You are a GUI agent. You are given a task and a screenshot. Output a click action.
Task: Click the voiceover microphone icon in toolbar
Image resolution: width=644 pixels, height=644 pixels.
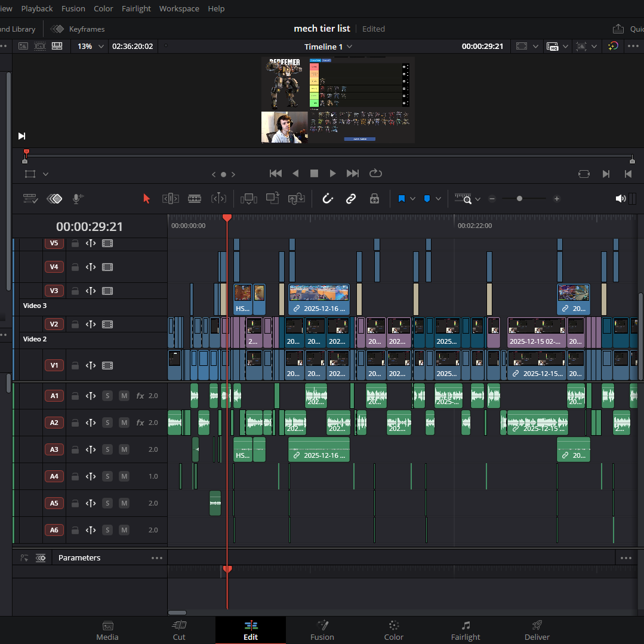pyautogui.click(x=77, y=199)
